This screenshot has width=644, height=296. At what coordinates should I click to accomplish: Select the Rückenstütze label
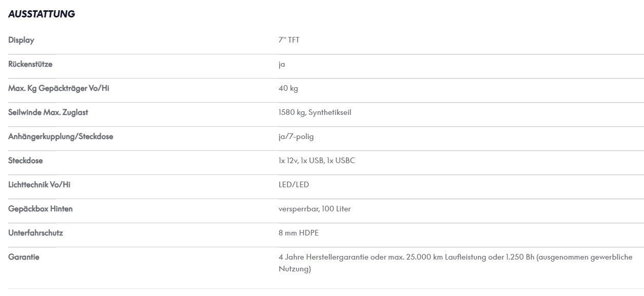(x=30, y=64)
